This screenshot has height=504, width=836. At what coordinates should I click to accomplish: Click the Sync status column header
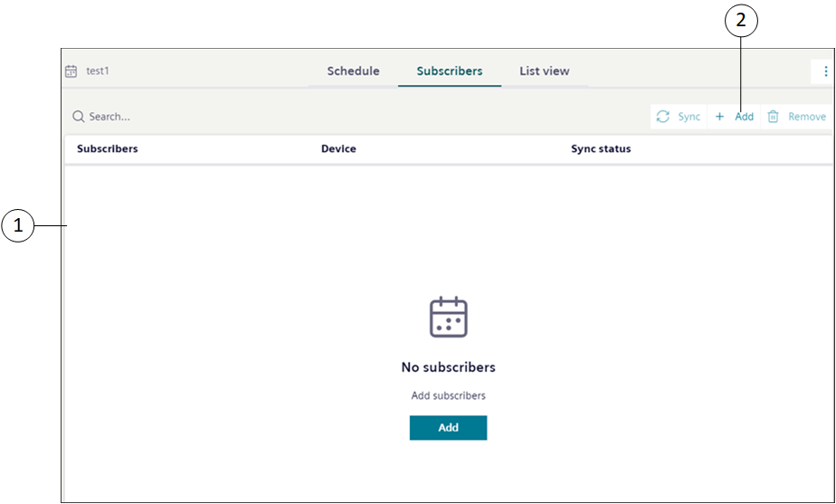601,149
